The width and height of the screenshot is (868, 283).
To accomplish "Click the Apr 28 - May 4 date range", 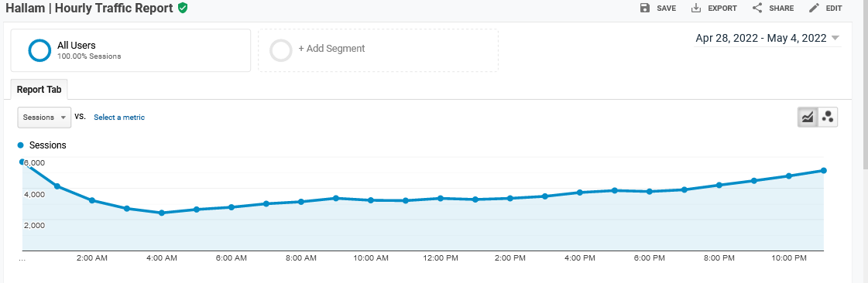I will click(760, 38).
